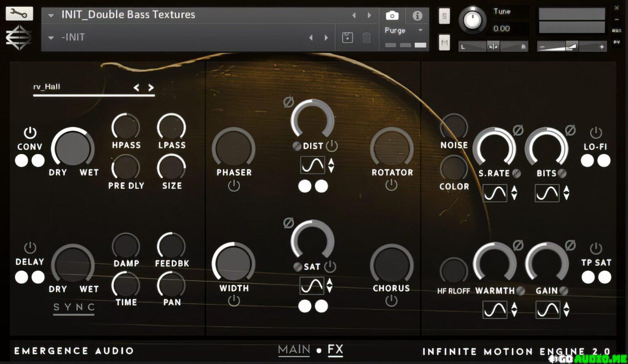
Task: Click the NOISE knob
Action: pyautogui.click(x=454, y=127)
